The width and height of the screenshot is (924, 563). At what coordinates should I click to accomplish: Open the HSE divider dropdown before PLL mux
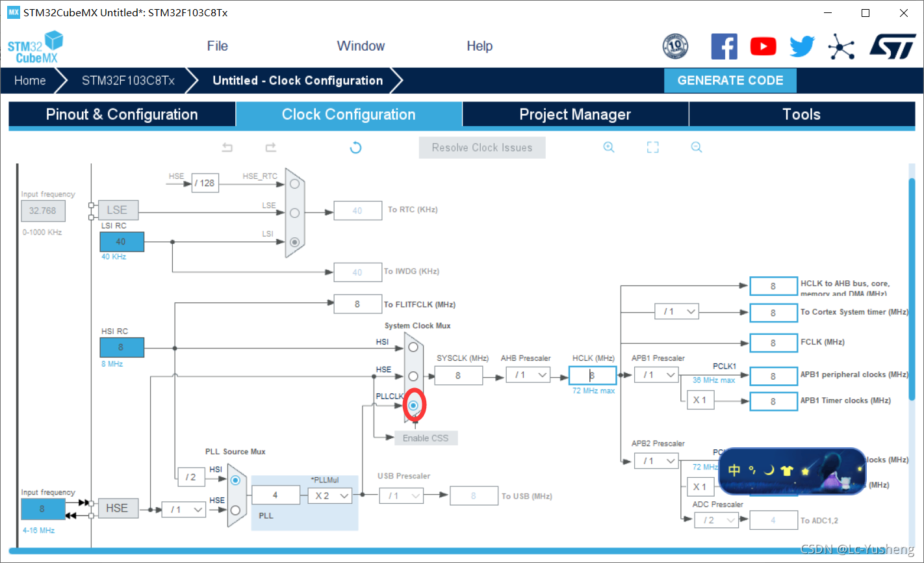coord(184,510)
